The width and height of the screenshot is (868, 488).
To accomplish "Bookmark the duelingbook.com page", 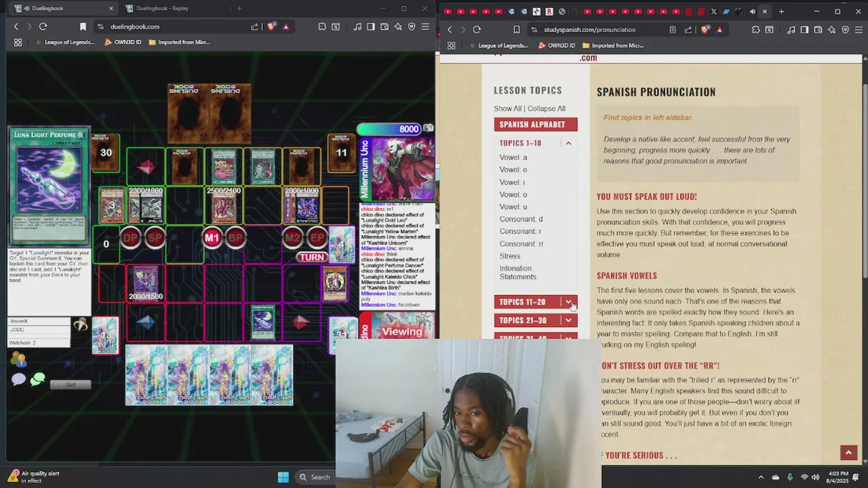I will click(83, 26).
